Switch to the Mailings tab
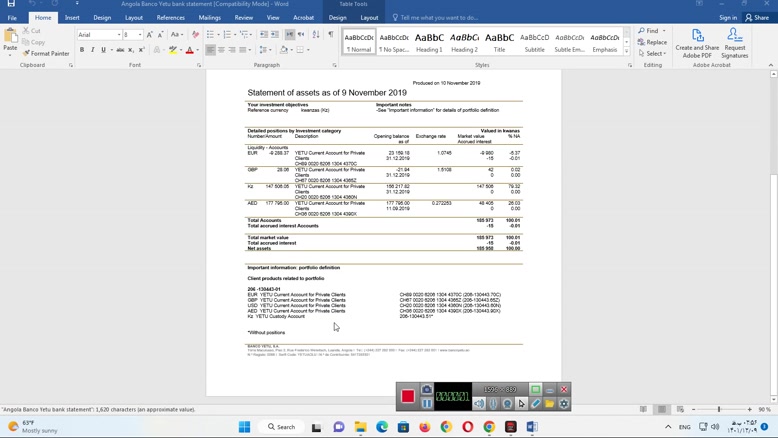Screen dimensions: 778x438 click(209, 17)
